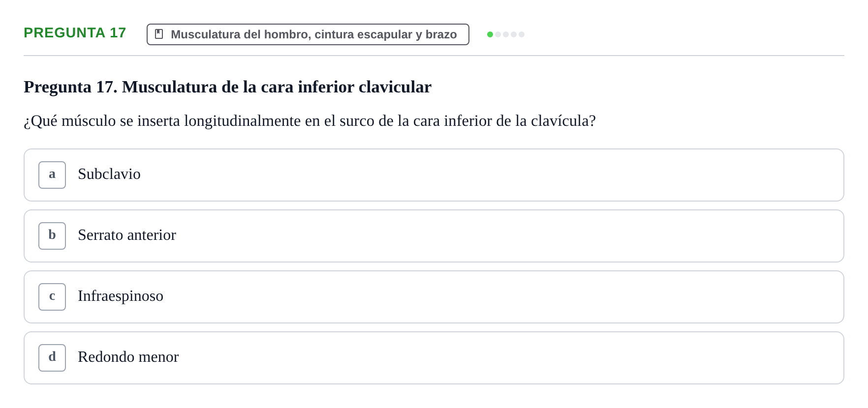
Task: Open the Musculatura del hombro topic tag
Action: (x=308, y=34)
